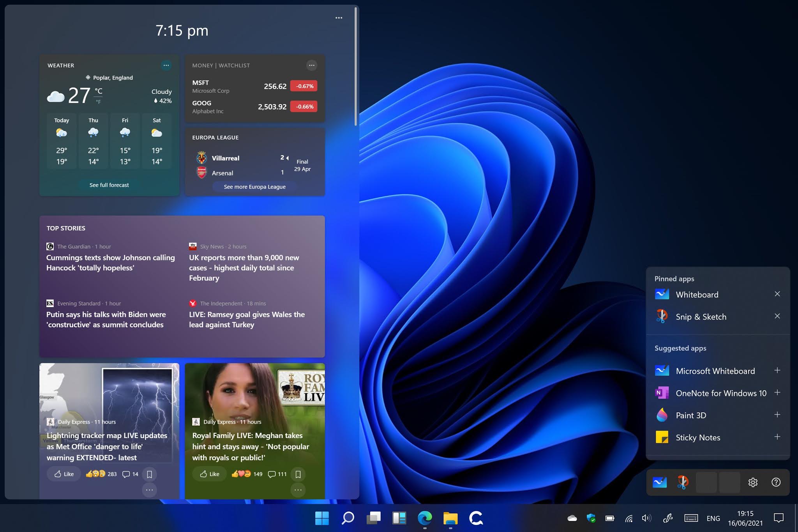
Task: Click See more Europa League
Action: coord(254,187)
